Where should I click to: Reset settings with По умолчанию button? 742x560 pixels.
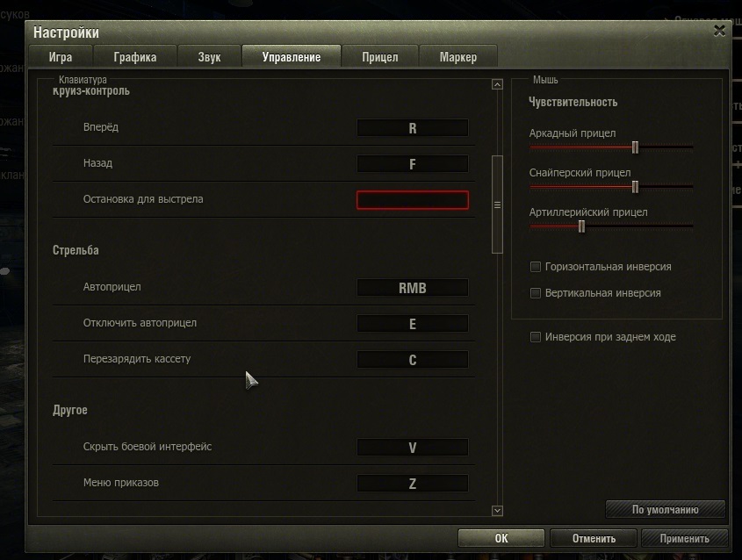665,509
